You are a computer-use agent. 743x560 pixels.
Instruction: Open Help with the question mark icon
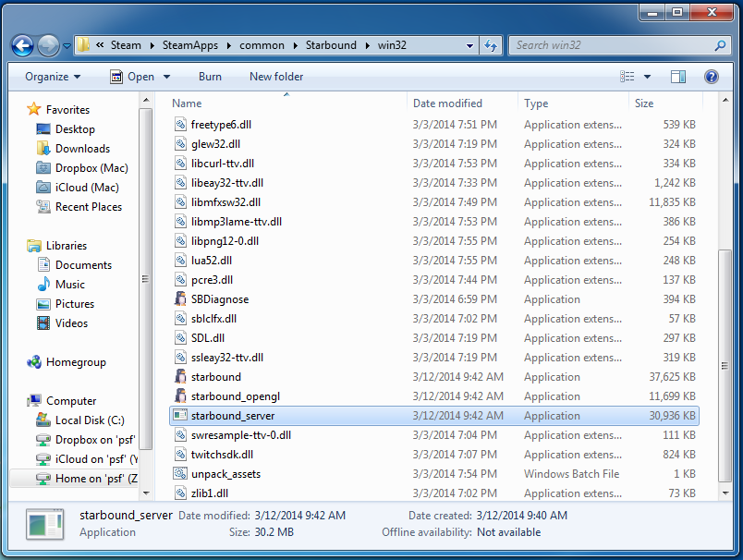point(712,77)
